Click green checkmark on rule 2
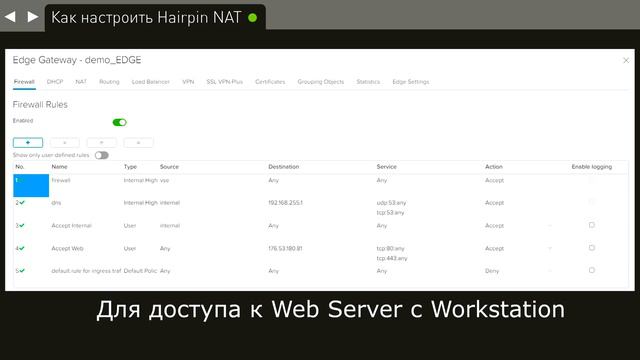640x360 pixels. coord(22,202)
